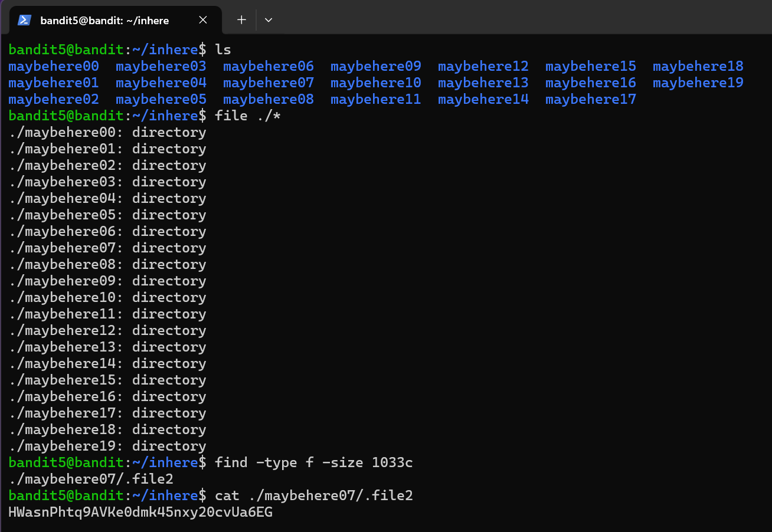Click the "find -type f -size 1033c" command
The height and width of the screenshot is (532, 772).
click(x=313, y=462)
